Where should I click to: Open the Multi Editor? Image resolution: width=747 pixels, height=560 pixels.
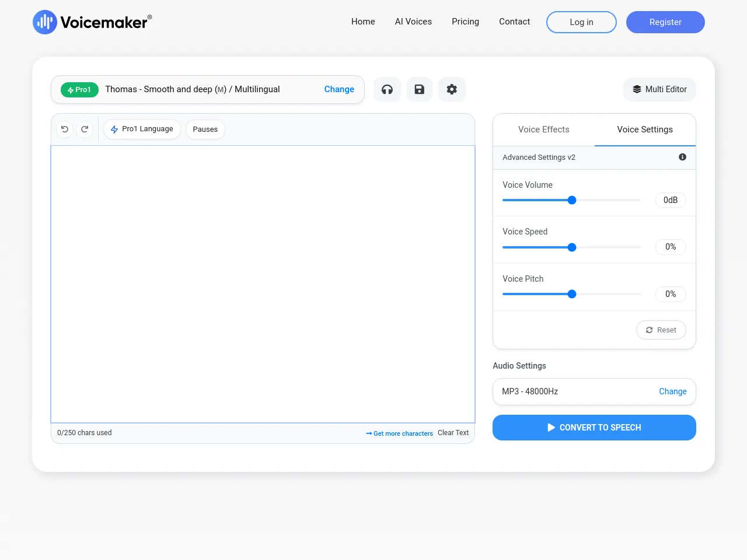click(659, 89)
